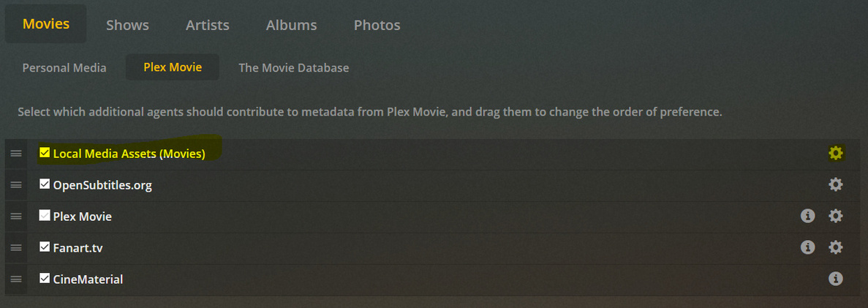Uncheck Local Media Assets (Movies) checkbox
This screenshot has height=308, width=868.
45,153
